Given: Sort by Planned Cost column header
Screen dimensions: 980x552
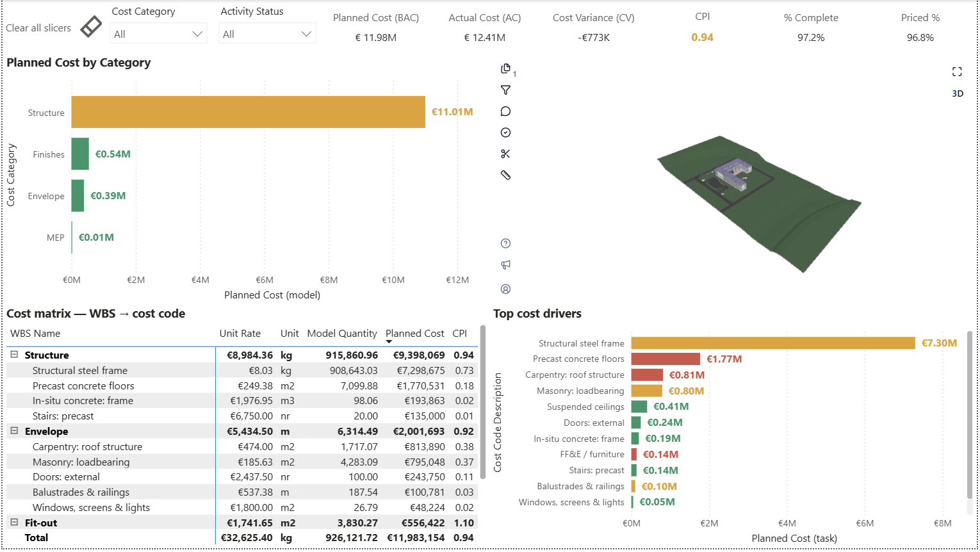Looking at the screenshot, I should (x=415, y=334).
